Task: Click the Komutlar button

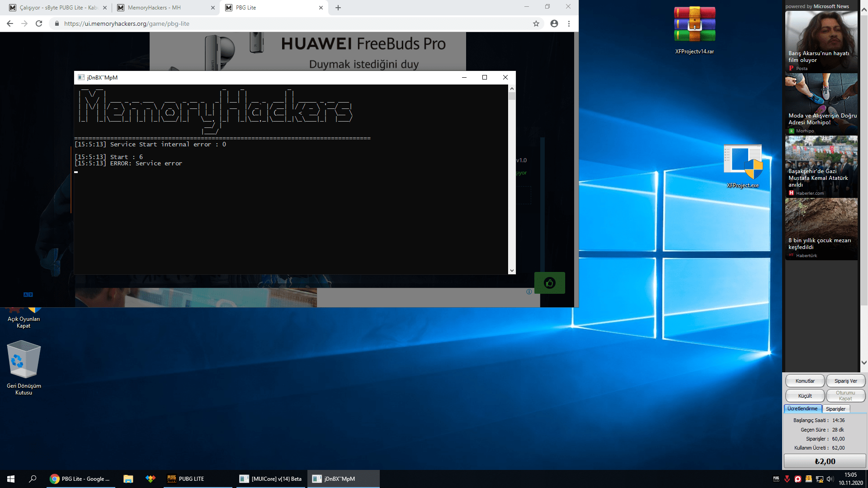Action: [x=805, y=381]
